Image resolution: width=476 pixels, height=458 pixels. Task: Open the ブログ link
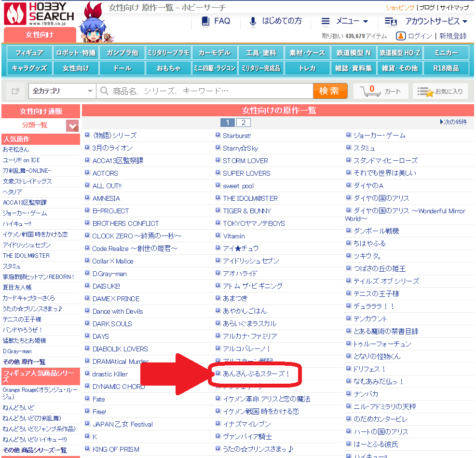(x=427, y=8)
